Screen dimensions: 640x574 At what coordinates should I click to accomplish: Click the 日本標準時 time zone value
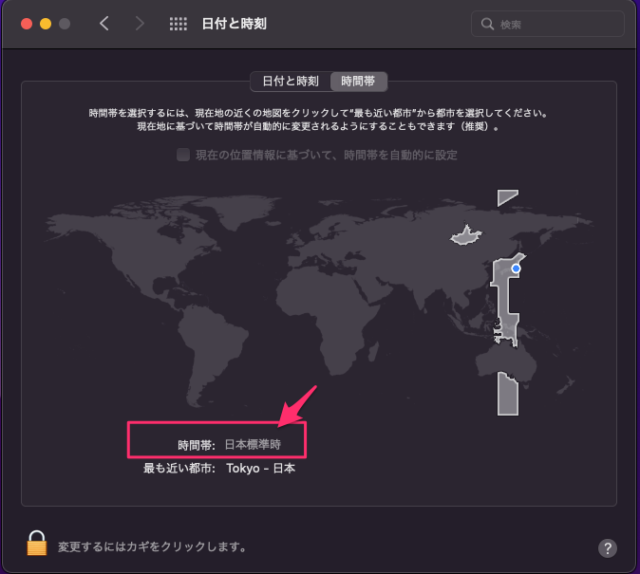253,444
